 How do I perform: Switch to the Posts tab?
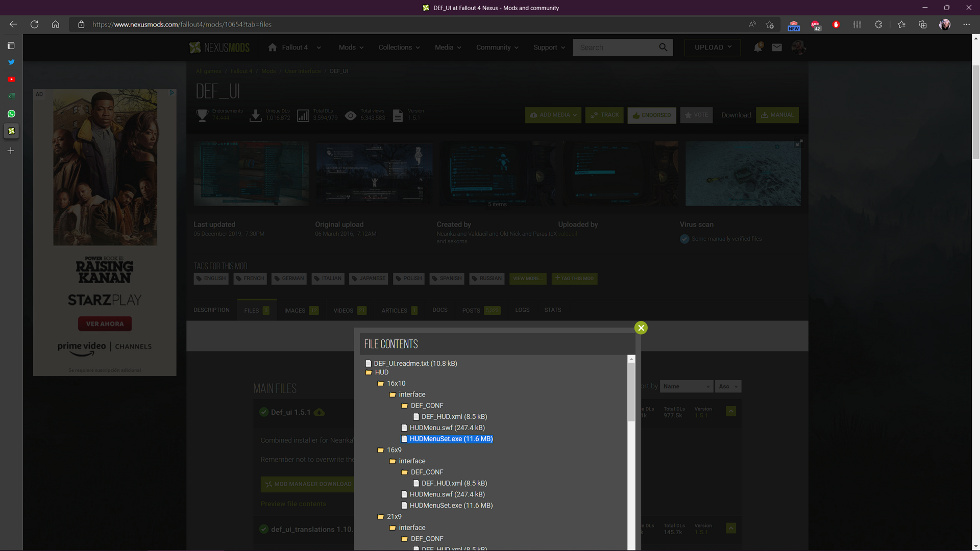coord(481,310)
